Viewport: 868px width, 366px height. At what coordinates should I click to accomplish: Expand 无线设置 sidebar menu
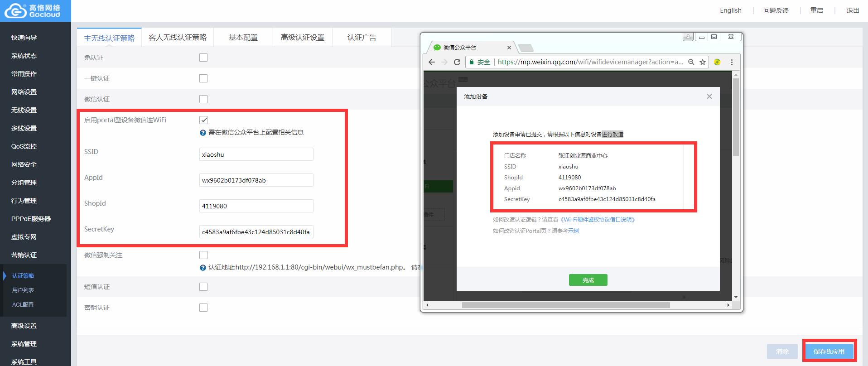click(x=24, y=110)
